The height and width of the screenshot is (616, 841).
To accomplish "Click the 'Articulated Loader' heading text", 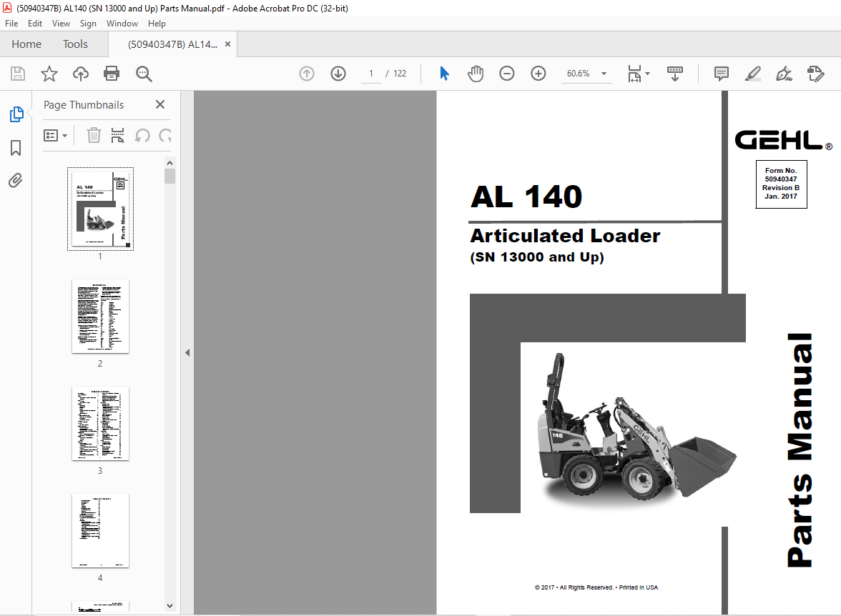I will click(565, 236).
